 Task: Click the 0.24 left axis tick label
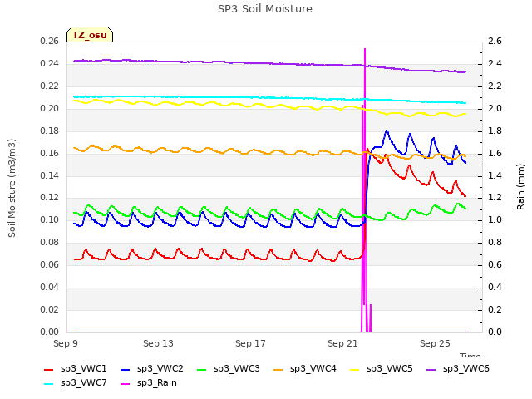coord(50,64)
